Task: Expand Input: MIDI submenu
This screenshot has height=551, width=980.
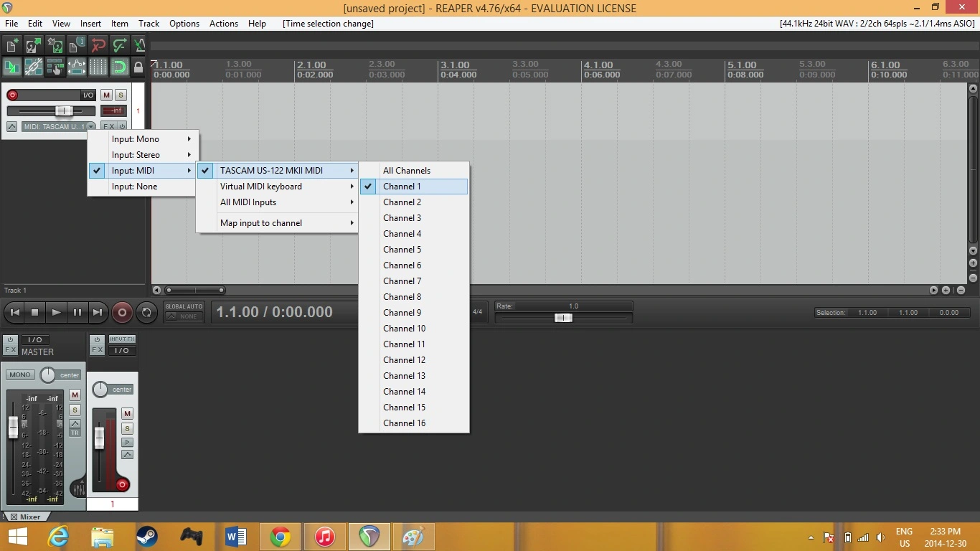Action: pyautogui.click(x=142, y=171)
